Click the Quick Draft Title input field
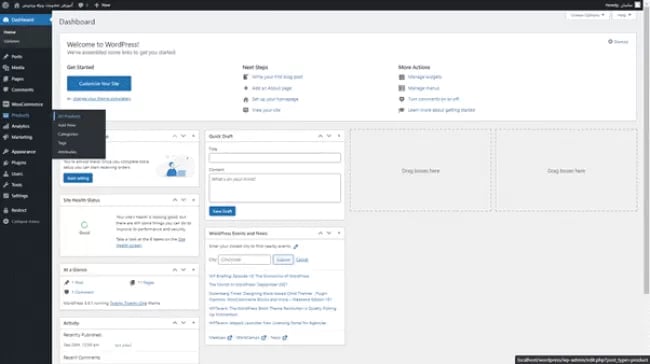The height and width of the screenshot is (364, 650). tap(275, 158)
